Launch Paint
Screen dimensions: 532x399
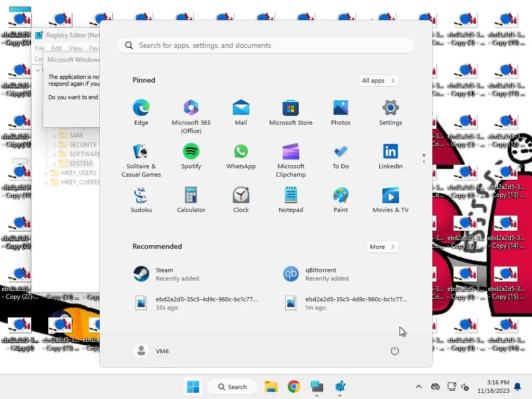pos(341,200)
